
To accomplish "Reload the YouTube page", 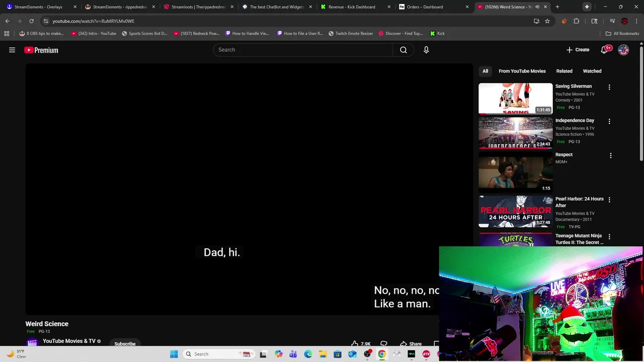I will [31, 21].
